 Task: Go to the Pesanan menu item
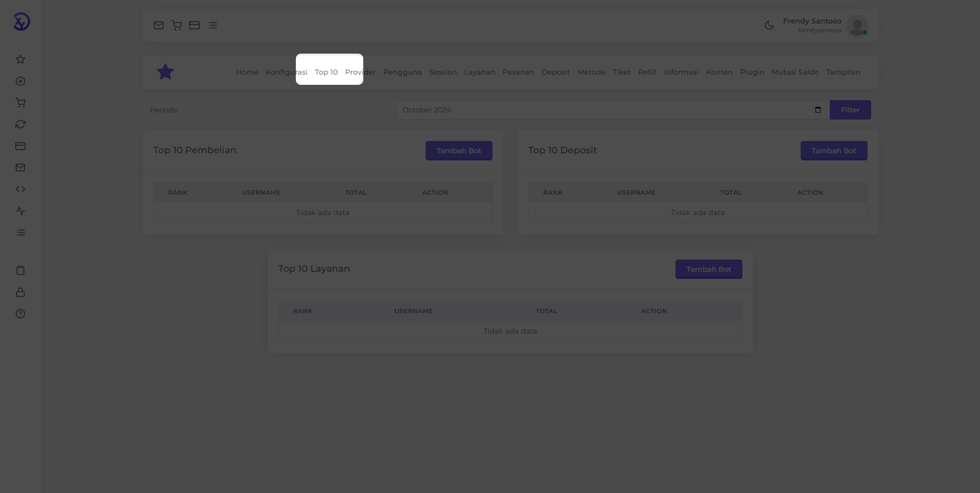click(x=518, y=72)
